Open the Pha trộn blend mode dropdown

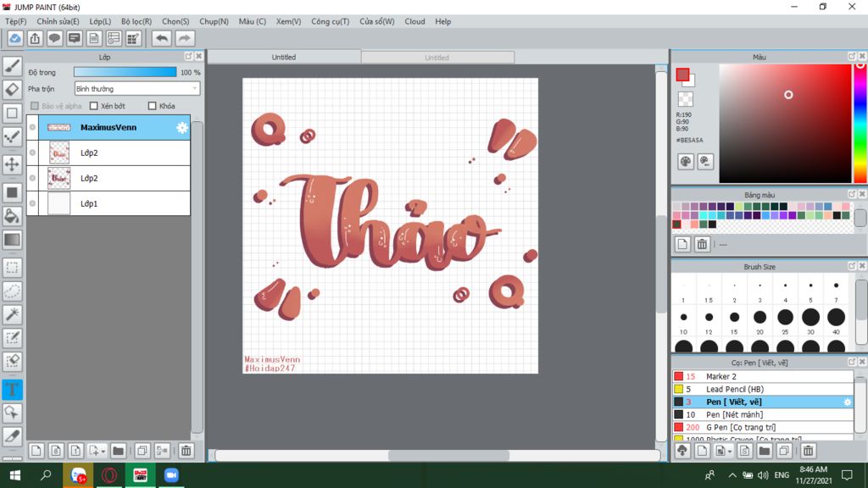pos(136,88)
